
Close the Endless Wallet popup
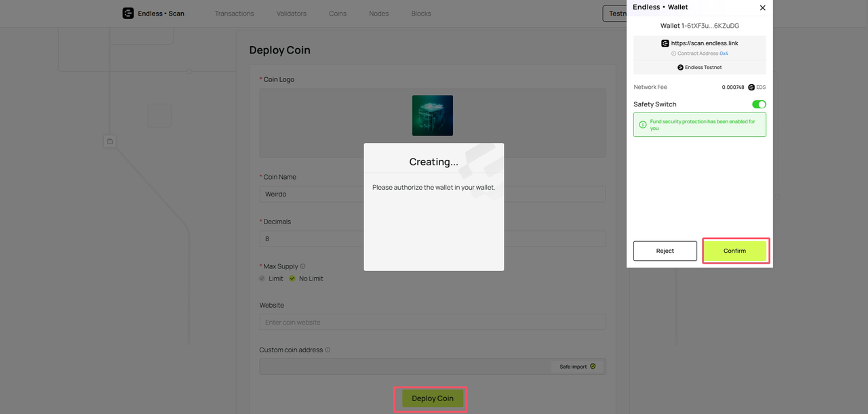762,7
